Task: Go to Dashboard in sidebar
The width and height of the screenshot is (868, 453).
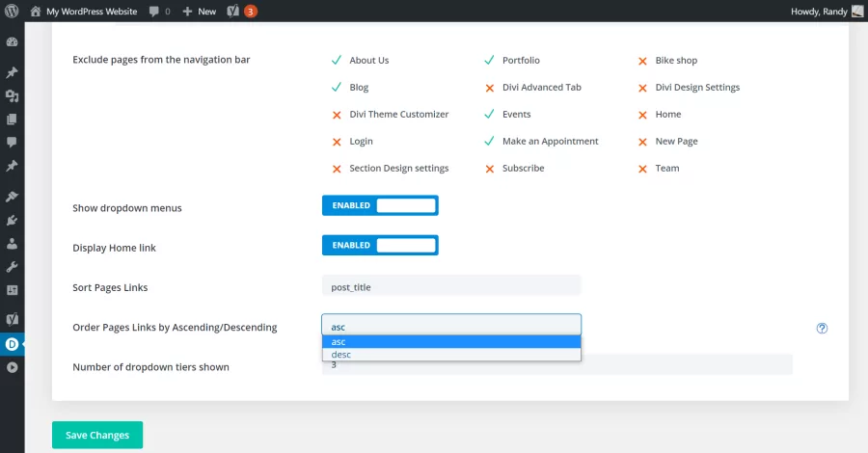Action: pos(12,42)
